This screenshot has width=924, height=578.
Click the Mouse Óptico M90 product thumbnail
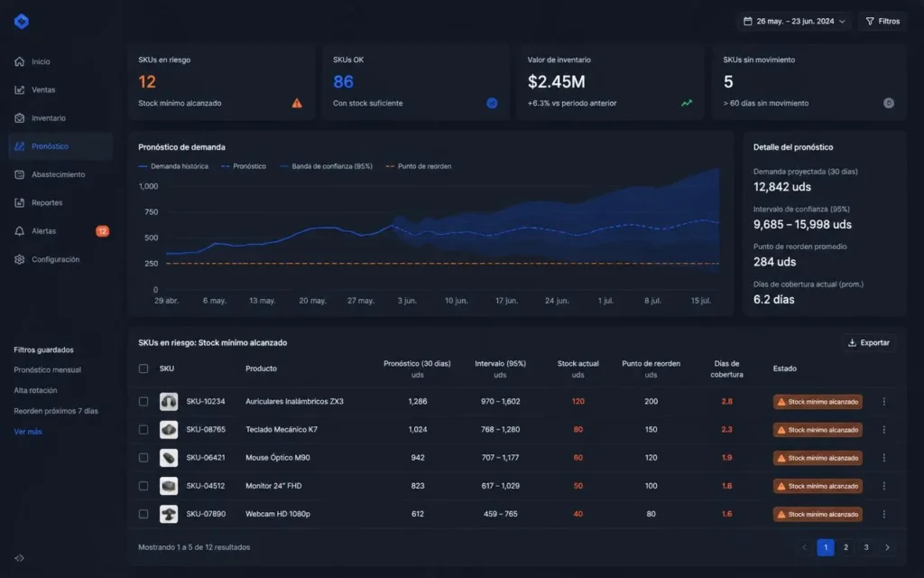(x=169, y=458)
